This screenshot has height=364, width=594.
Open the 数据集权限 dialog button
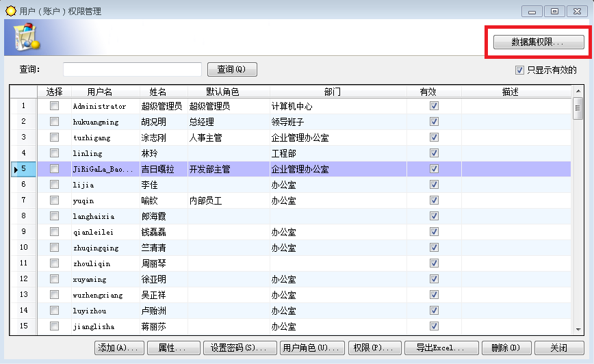[539, 42]
